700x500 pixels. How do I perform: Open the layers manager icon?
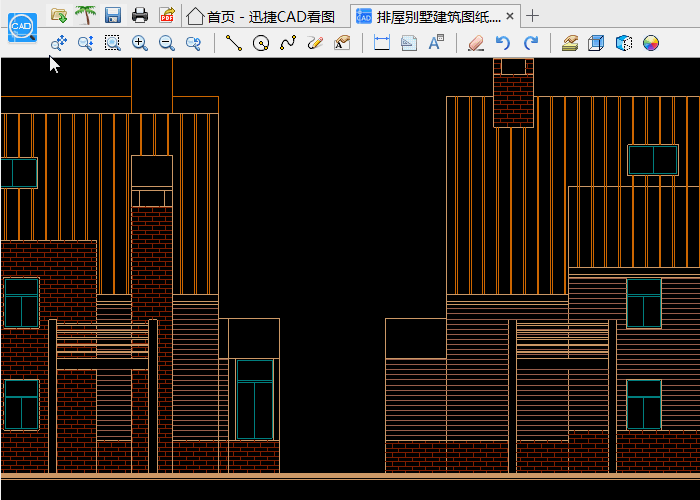pyautogui.click(x=570, y=43)
